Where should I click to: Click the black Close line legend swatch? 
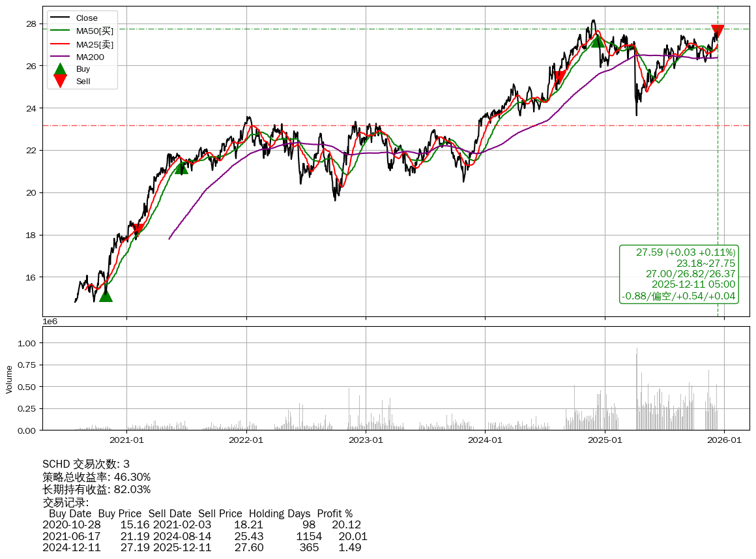60,18
